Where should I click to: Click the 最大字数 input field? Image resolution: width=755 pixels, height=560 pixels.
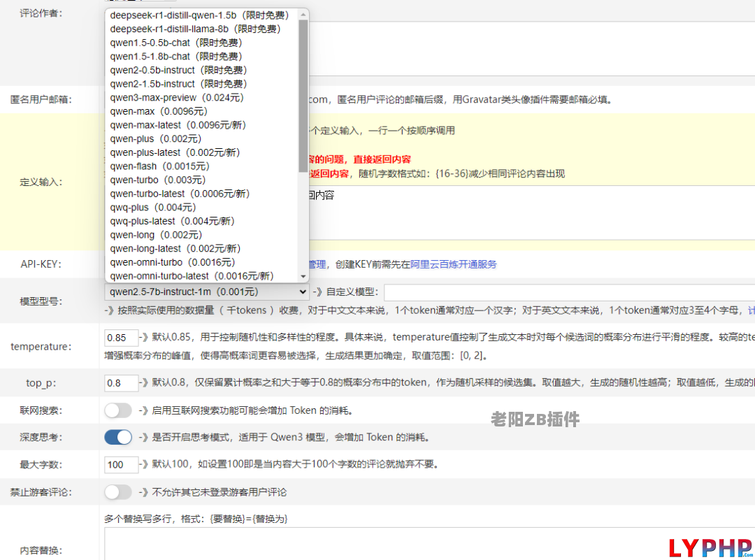(x=122, y=465)
